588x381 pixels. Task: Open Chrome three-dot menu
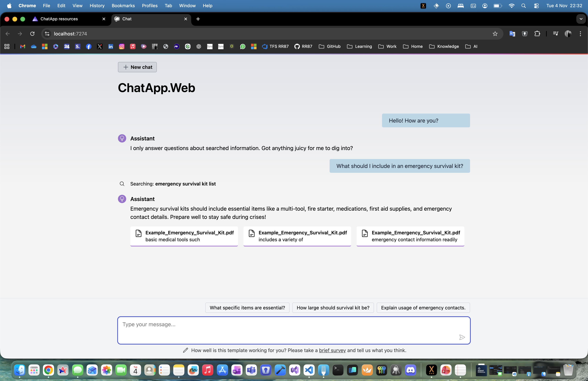point(580,34)
